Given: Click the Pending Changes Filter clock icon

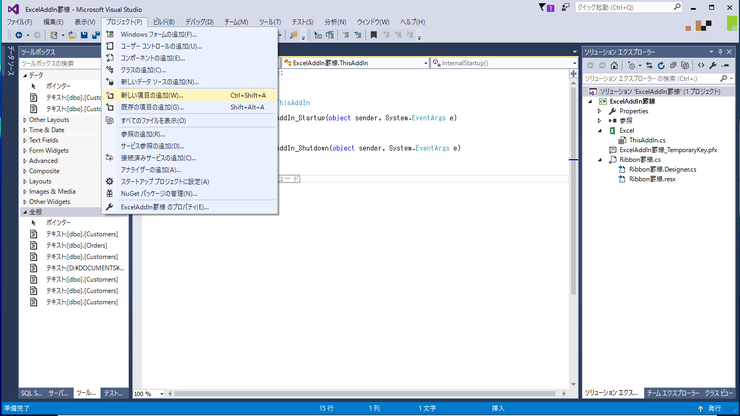Looking at the screenshot, I should click(632, 66).
